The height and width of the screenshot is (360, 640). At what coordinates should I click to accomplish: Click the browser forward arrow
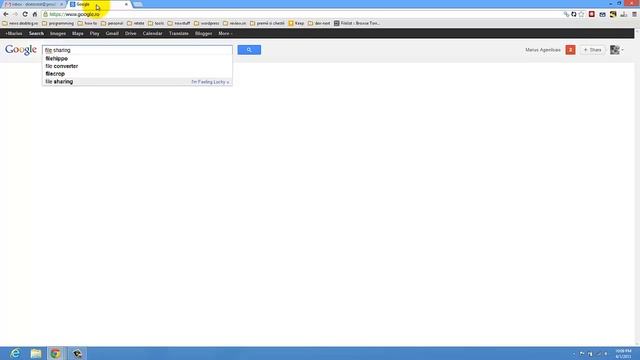coord(15,14)
